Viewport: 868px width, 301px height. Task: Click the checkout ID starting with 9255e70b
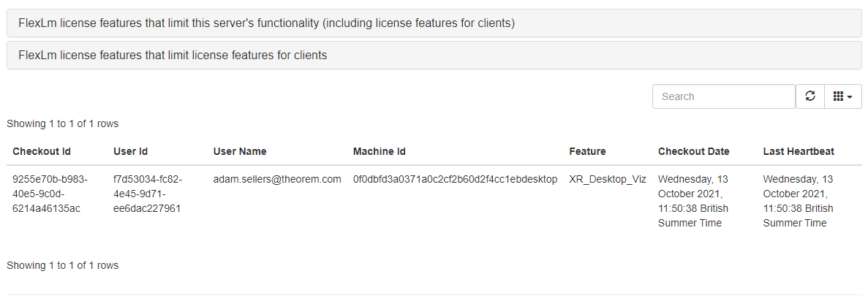[x=50, y=194]
